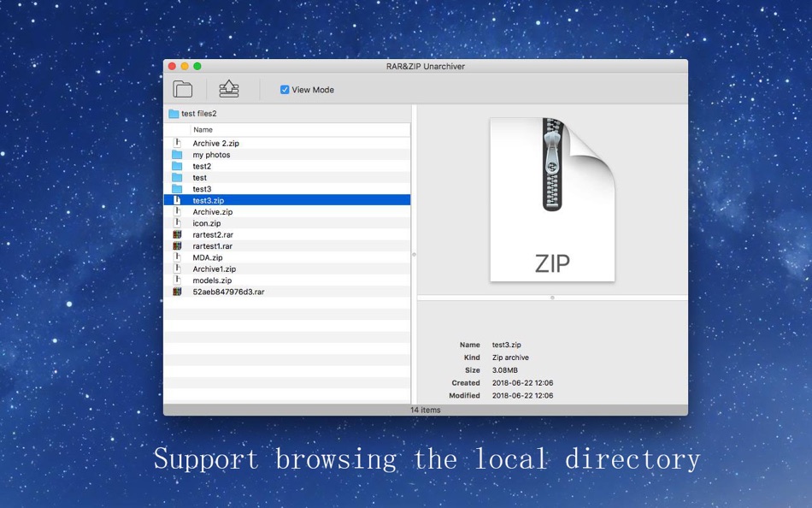Click the Archive 2.zip file icon
This screenshot has width=812, height=508.
point(177,143)
